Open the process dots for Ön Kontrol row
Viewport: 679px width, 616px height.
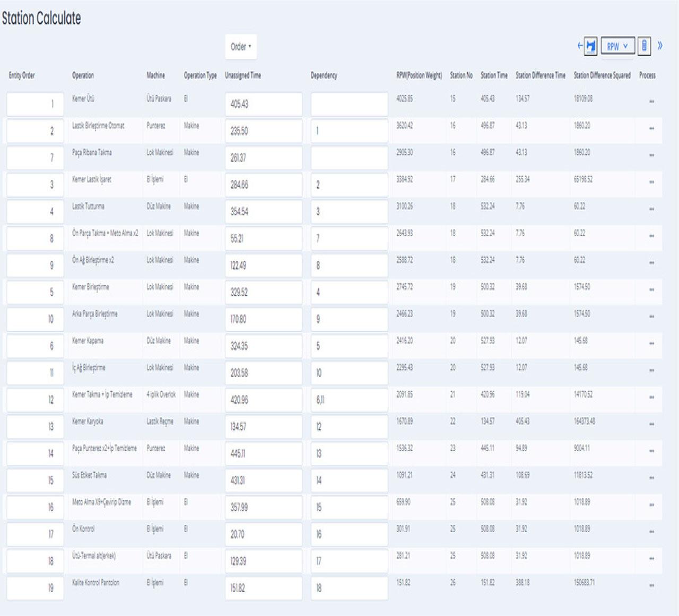[x=651, y=532]
